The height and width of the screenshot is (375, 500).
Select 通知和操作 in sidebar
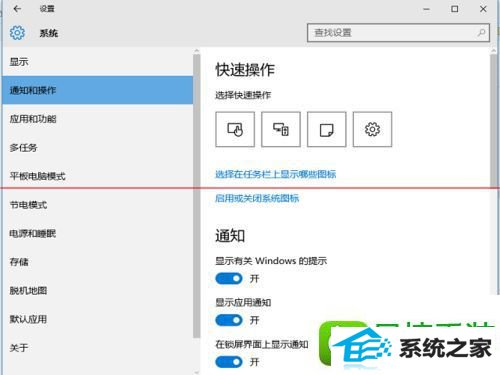point(97,90)
